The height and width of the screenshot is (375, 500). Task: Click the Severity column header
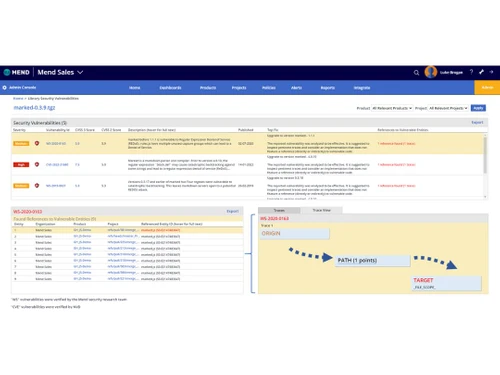point(19,130)
